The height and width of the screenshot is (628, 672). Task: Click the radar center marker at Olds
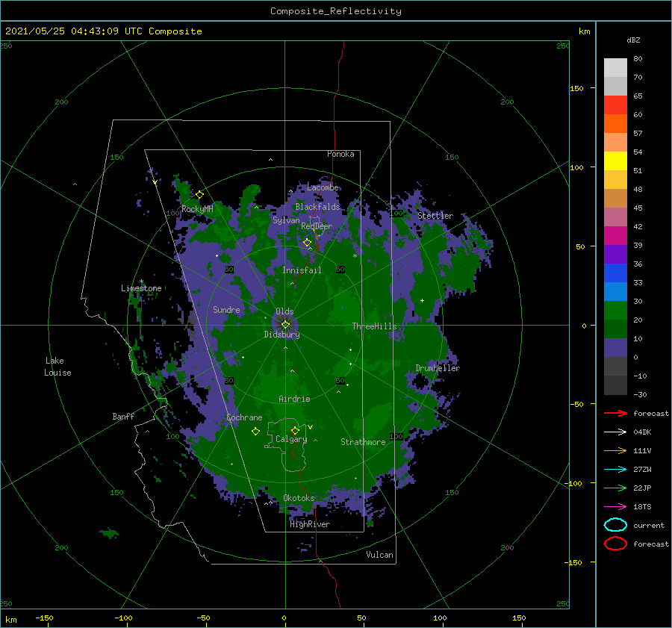[285, 325]
